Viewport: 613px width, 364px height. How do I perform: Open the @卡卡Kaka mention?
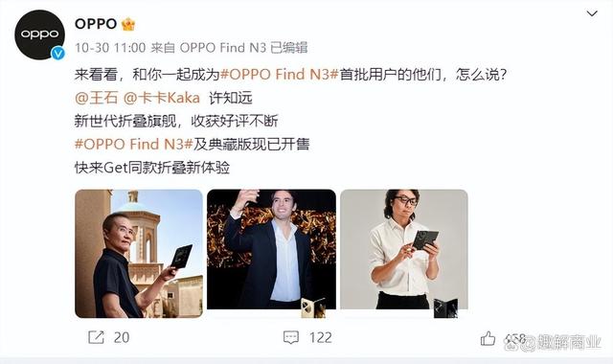pyautogui.click(x=162, y=98)
